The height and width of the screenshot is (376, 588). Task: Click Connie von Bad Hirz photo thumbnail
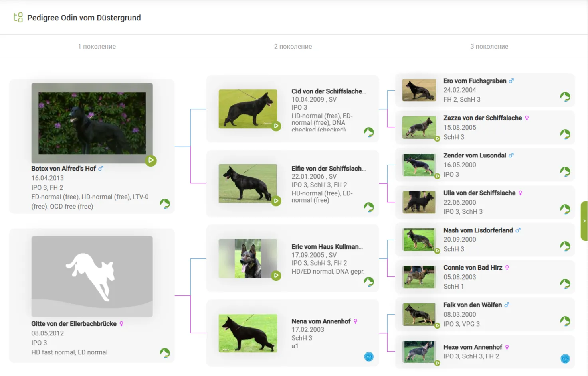pyautogui.click(x=419, y=277)
